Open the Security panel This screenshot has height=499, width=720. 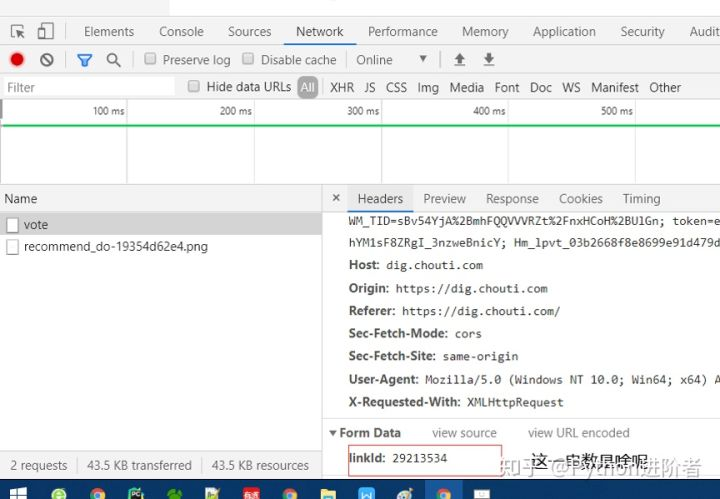point(642,32)
